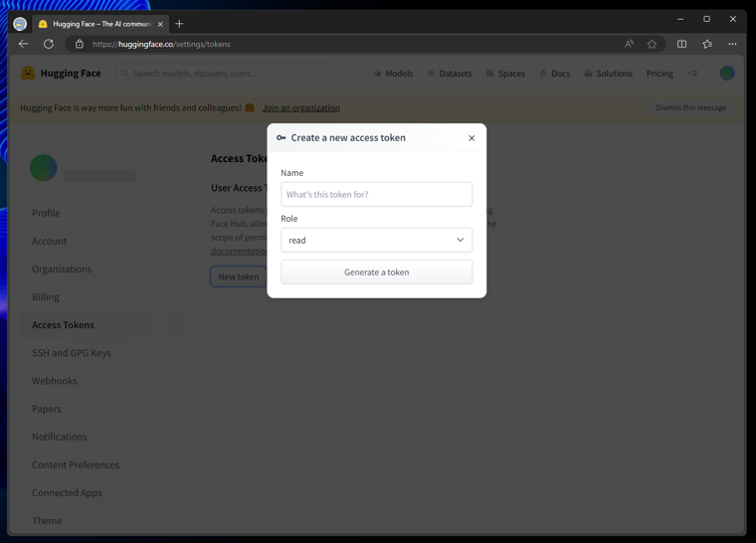
Task: Open Pricing in top navigation
Action: (660, 74)
